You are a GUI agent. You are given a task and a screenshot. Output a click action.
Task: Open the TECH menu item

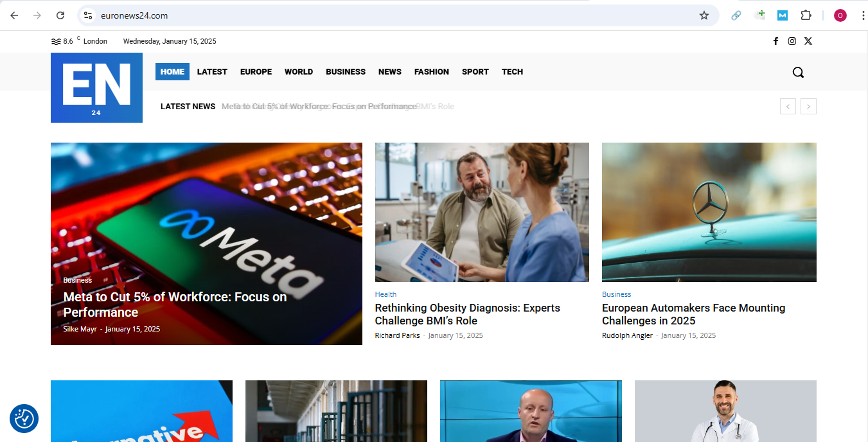[512, 72]
